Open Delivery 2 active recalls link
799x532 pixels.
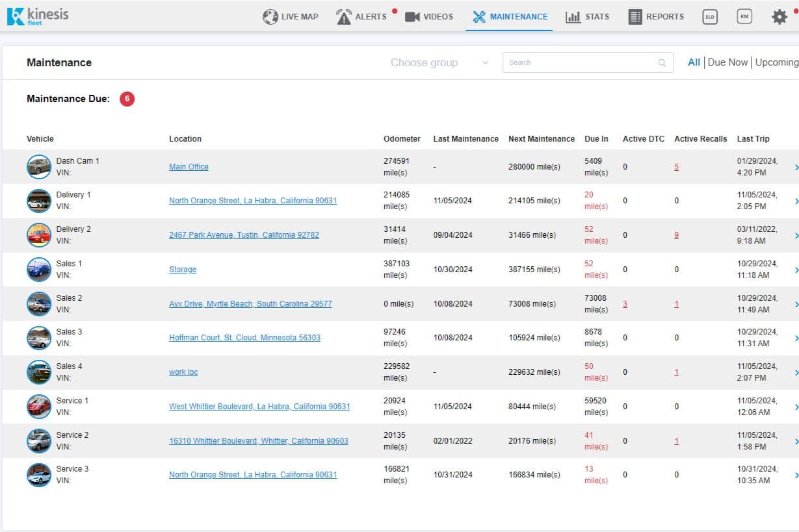(676, 235)
